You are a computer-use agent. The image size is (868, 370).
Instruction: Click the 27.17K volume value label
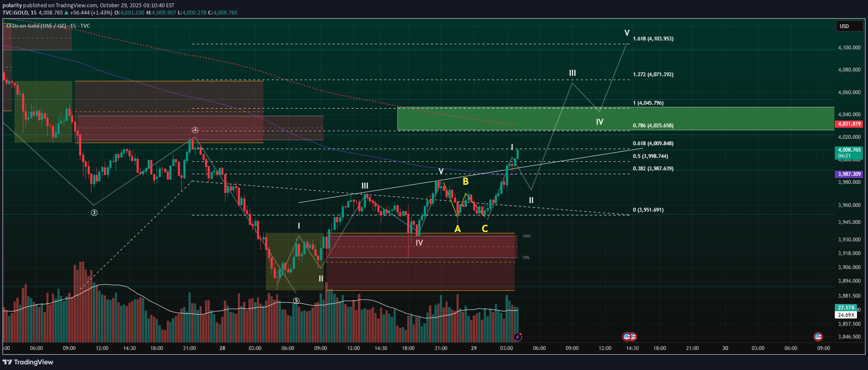coord(846,307)
